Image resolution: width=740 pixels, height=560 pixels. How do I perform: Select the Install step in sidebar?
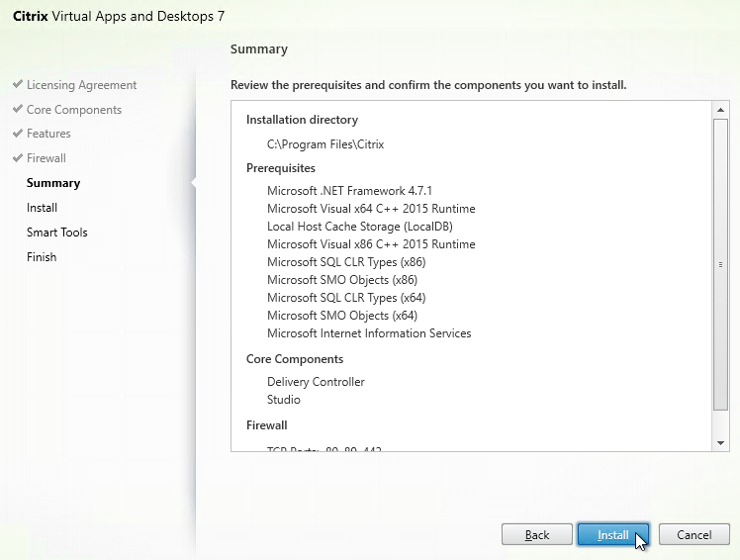(42, 208)
